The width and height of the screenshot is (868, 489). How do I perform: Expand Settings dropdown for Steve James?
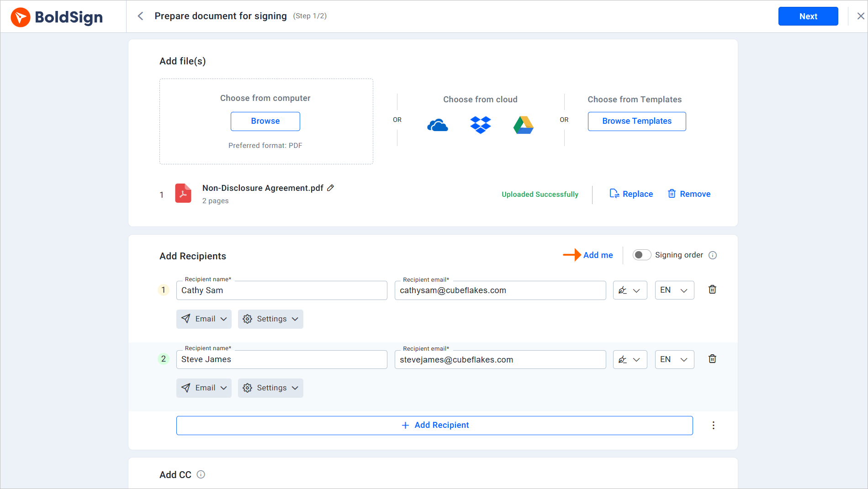(x=270, y=388)
